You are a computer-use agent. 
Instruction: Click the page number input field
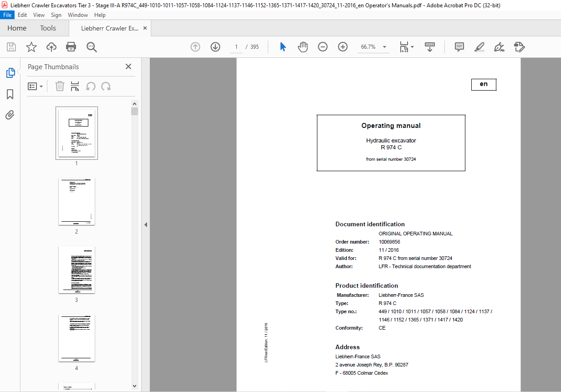(x=236, y=47)
